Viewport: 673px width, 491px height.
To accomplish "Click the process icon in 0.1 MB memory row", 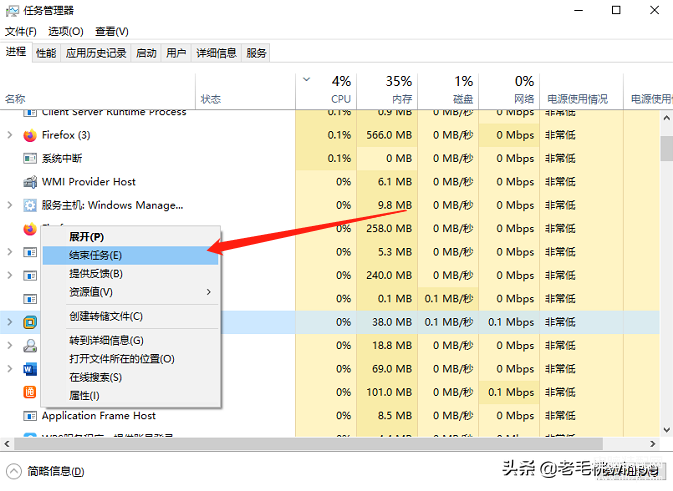I will point(30,299).
